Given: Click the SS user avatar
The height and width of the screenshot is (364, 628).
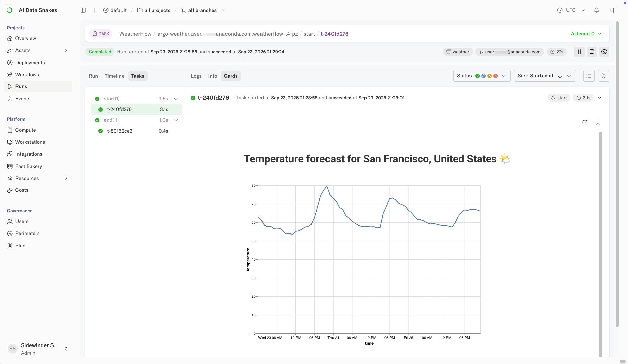Looking at the screenshot, I should click(x=13, y=349).
